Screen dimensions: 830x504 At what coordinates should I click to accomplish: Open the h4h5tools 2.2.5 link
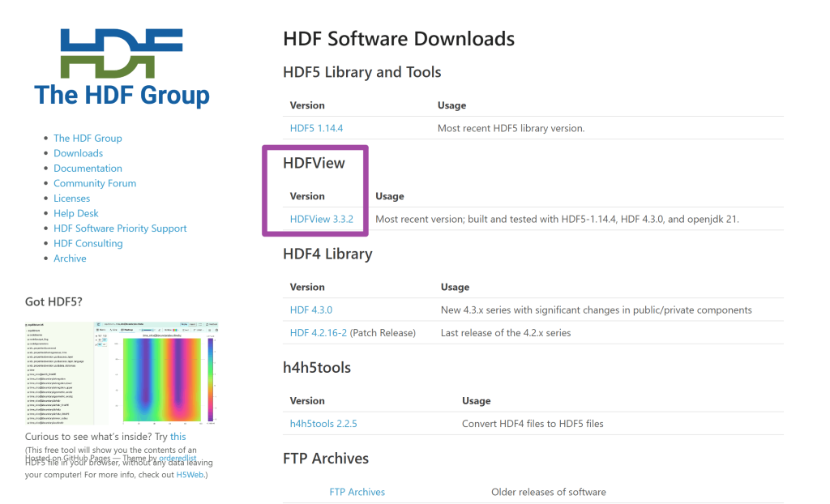point(323,424)
